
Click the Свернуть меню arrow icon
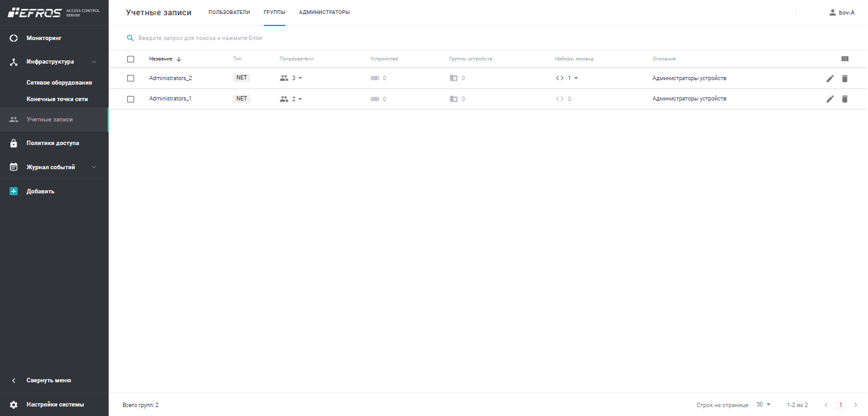13,380
